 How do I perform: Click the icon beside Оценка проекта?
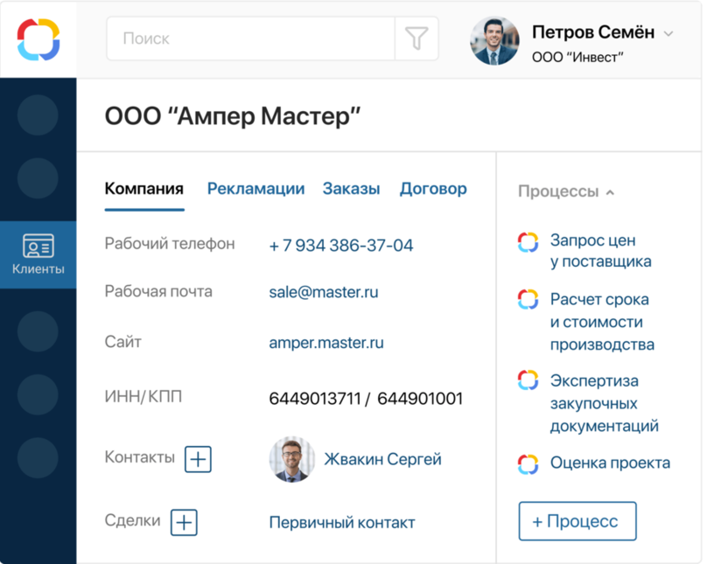coord(528,463)
